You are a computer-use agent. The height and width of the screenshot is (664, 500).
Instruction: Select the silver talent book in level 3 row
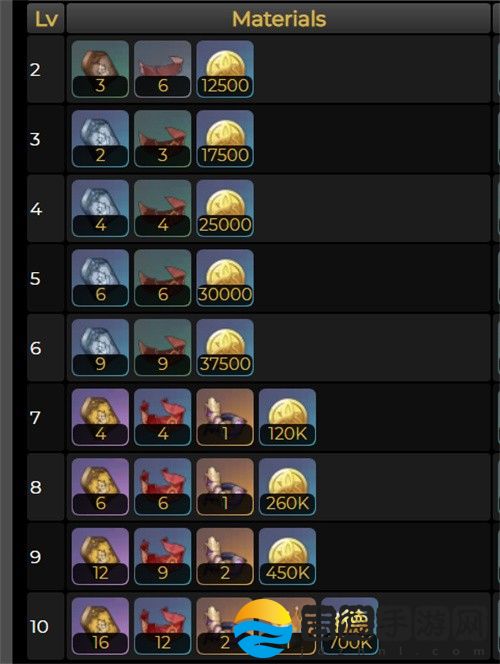point(100,139)
